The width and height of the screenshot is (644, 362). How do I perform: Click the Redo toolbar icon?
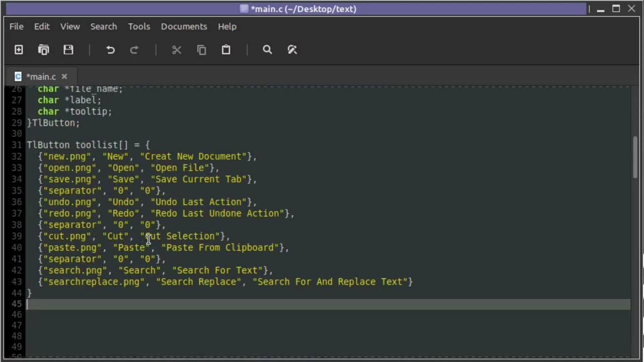point(134,50)
